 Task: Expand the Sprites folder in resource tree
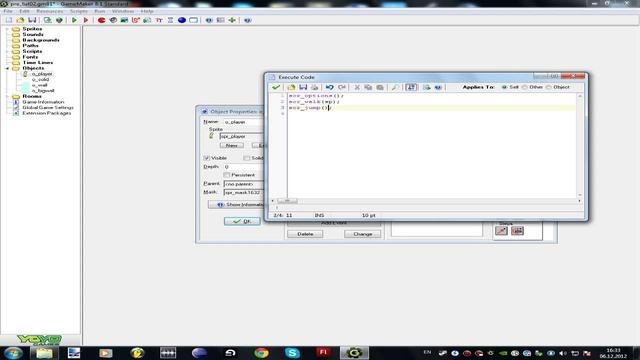[7, 29]
